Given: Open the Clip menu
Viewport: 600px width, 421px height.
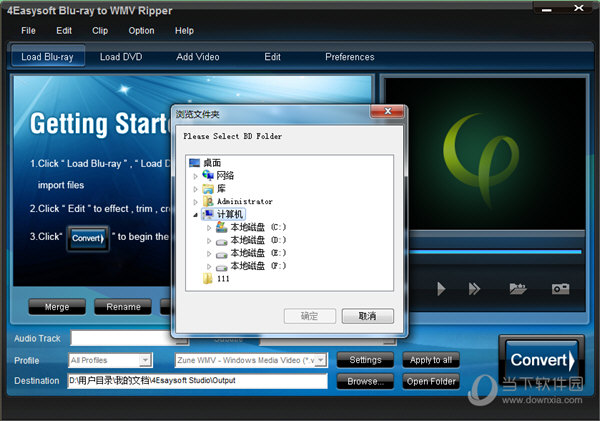Looking at the screenshot, I should [100, 31].
